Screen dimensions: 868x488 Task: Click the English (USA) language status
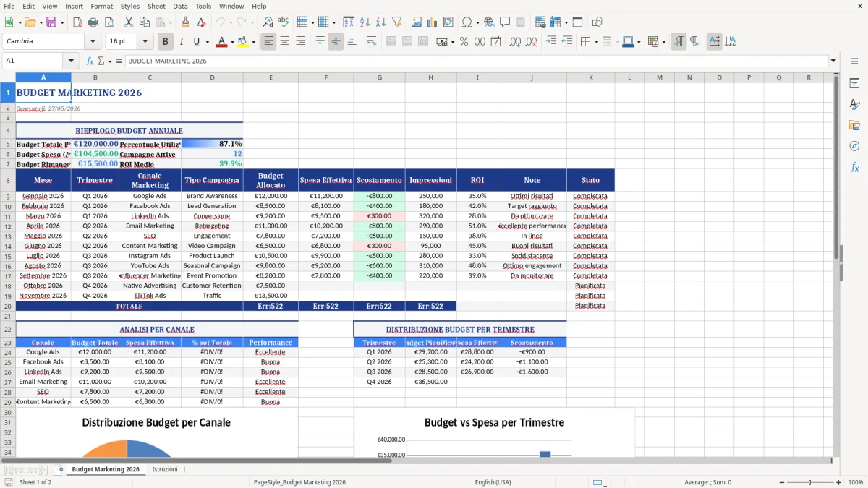coord(493,482)
